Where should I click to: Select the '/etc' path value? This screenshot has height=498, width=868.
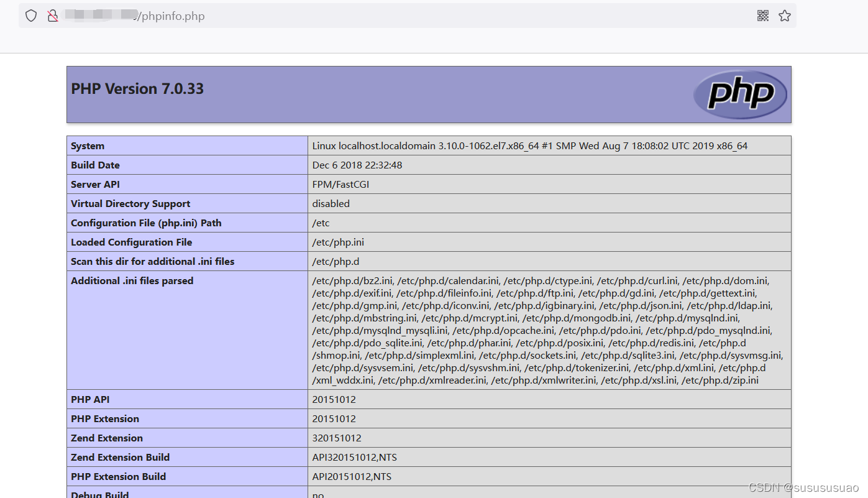[322, 223]
